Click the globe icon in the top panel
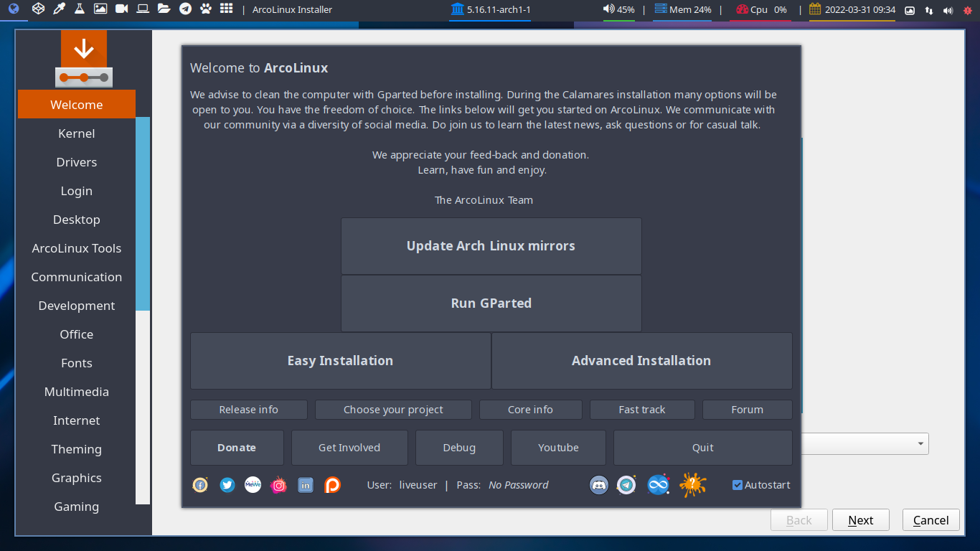 tap(14, 9)
